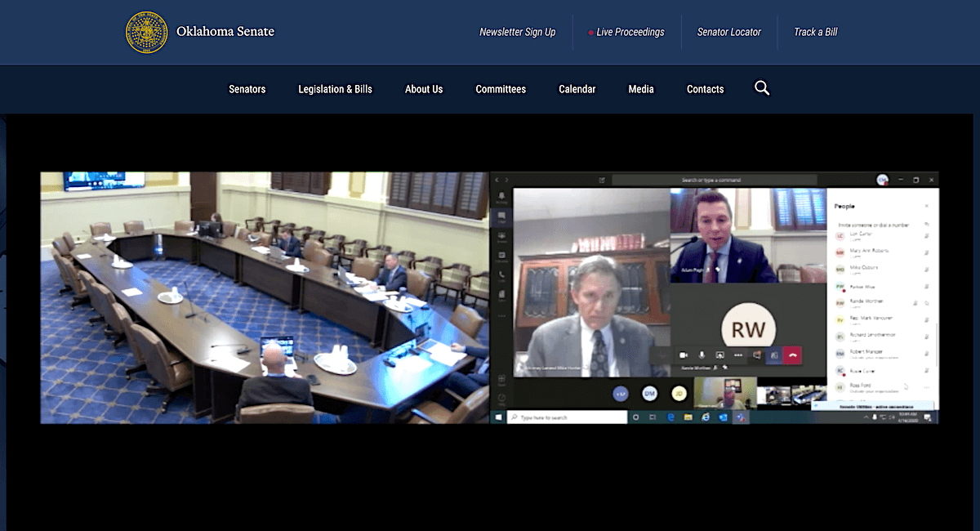Select Calendar in the navigation bar
The width and height of the screenshot is (980, 531).
point(577,89)
